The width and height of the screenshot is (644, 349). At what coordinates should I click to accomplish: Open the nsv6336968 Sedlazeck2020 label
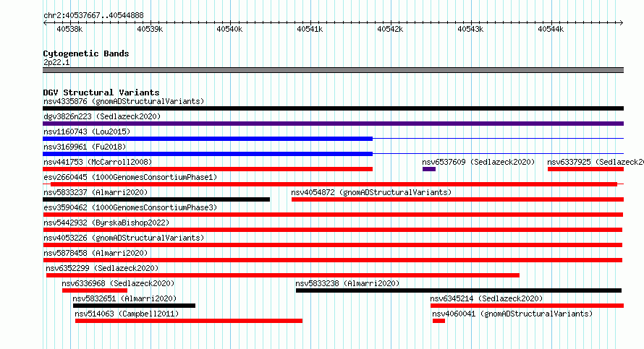click(x=118, y=283)
